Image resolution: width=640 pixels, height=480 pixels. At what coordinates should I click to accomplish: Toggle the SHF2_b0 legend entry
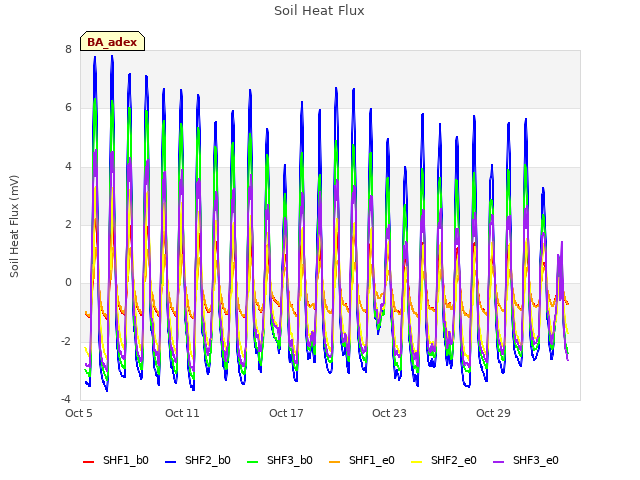point(198,460)
